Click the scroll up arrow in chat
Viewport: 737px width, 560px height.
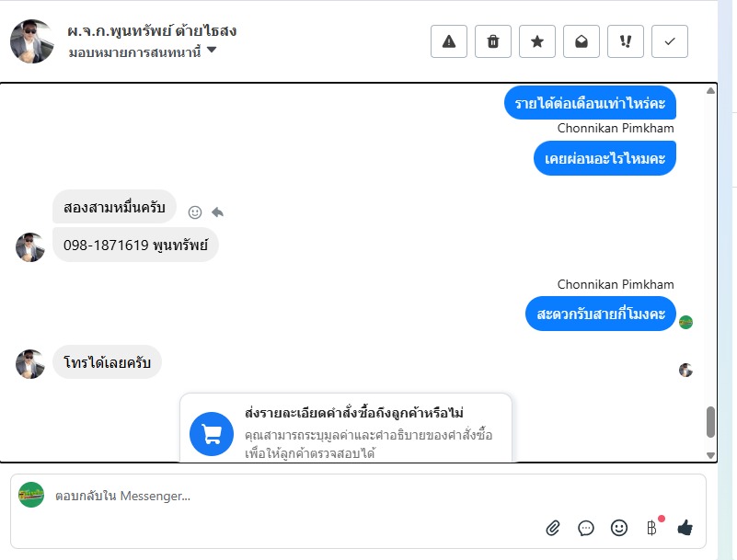[710, 91]
